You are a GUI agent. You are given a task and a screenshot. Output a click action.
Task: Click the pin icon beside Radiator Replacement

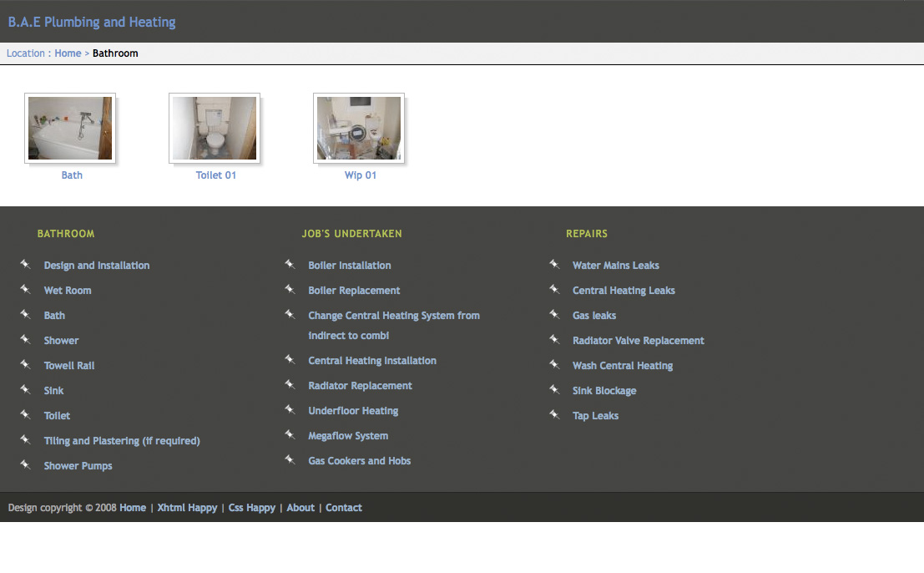(290, 384)
